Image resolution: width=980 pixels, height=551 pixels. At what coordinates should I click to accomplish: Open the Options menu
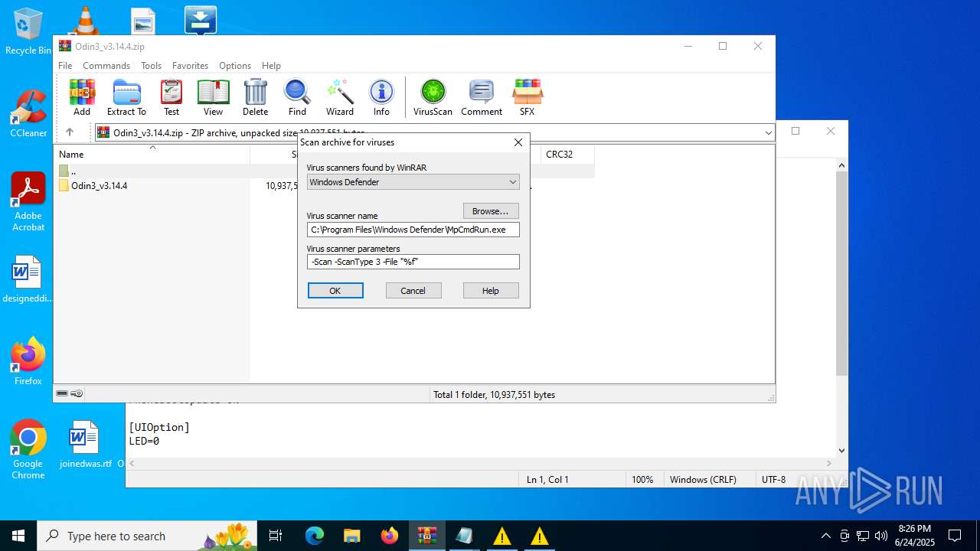coord(235,66)
